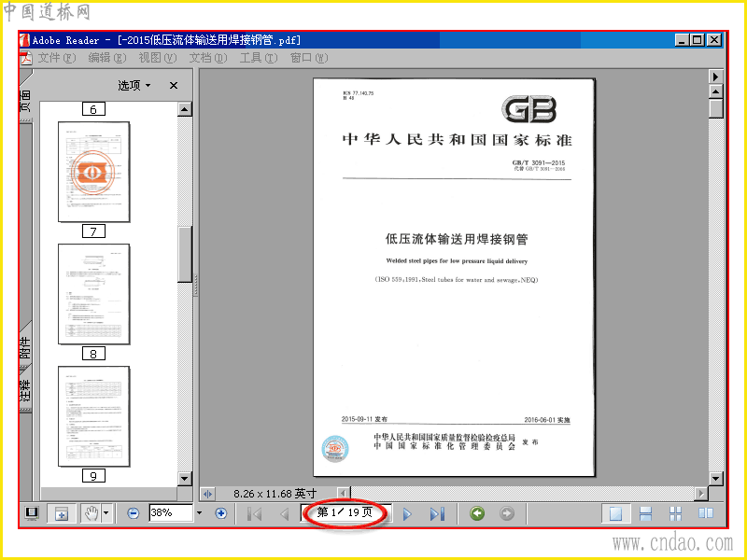Open the 文件(F) menu
Image resolution: width=747 pixels, height=560 pixels.
click(x=57, y=58)
